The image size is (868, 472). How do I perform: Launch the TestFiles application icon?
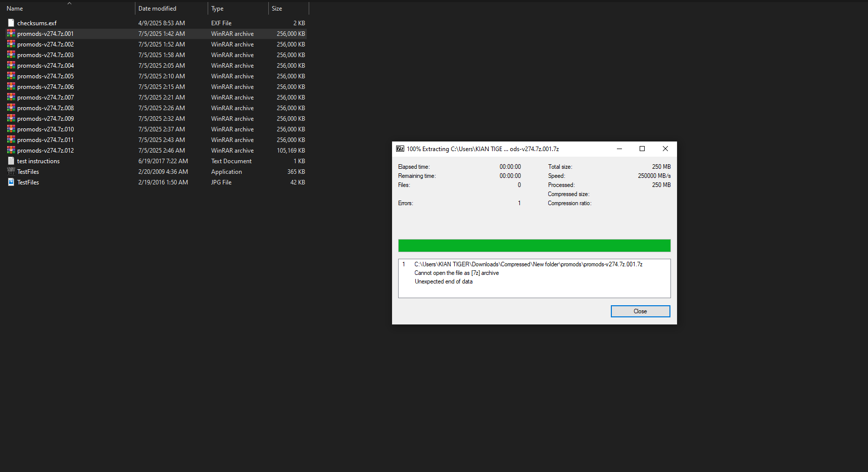[x=11, y=171]
